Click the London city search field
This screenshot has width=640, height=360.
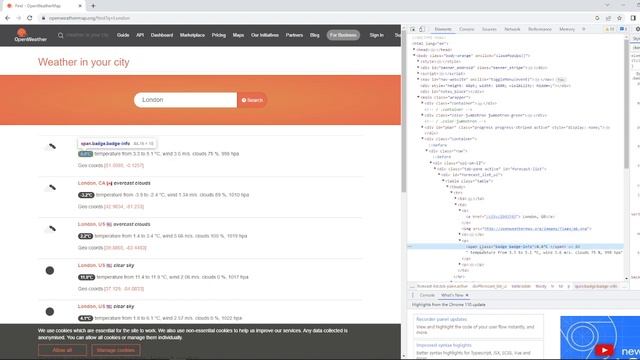(x=185, y=100)
